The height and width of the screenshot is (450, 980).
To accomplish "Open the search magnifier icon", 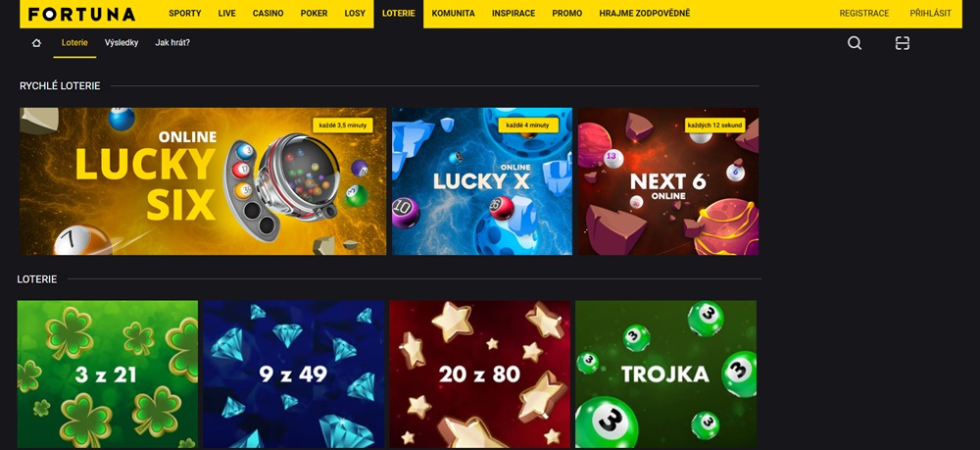I will tap(855, 43).
